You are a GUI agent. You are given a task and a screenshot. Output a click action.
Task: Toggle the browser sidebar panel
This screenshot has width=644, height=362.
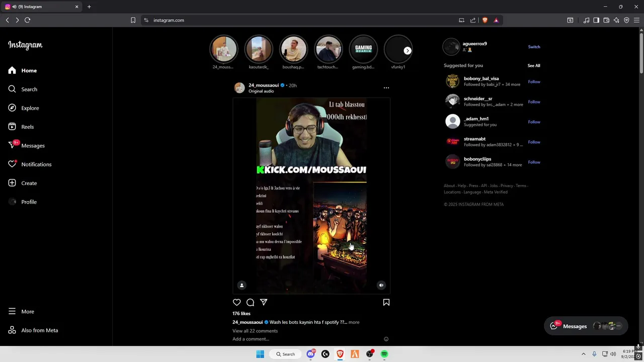596,20
